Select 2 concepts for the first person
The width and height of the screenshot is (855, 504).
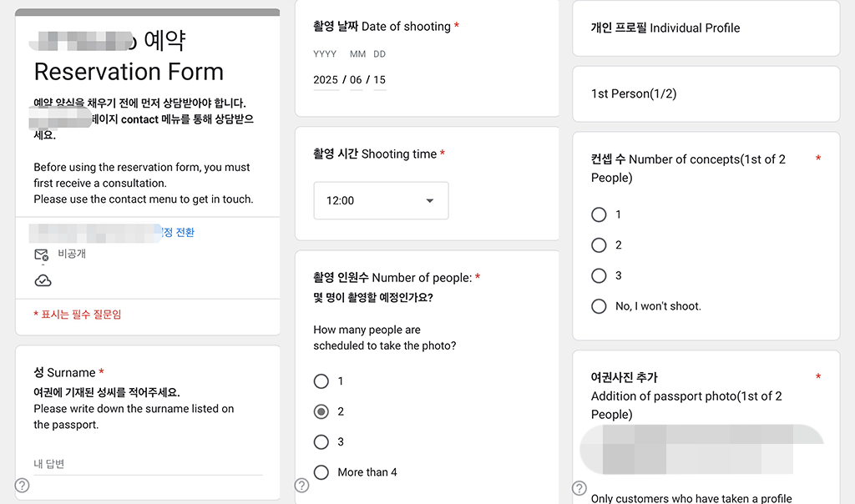tap(599, 244)
